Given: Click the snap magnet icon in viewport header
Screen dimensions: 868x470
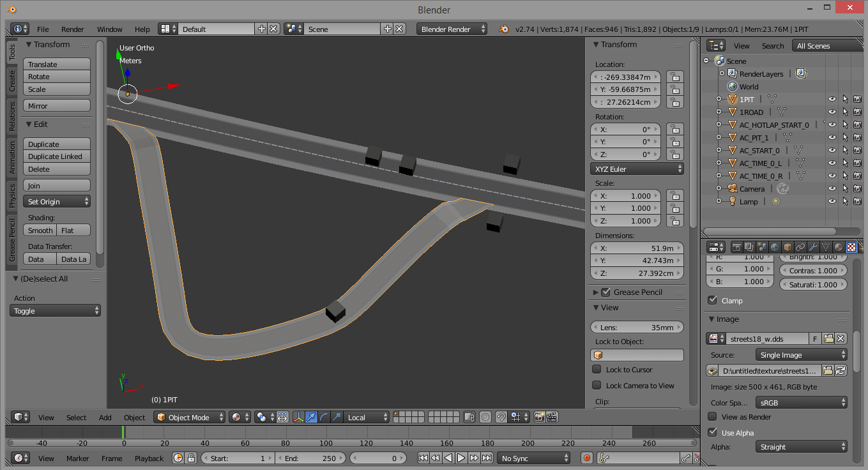Looking at the screenshot, I should pyautogui.click(x=501, y=417).
